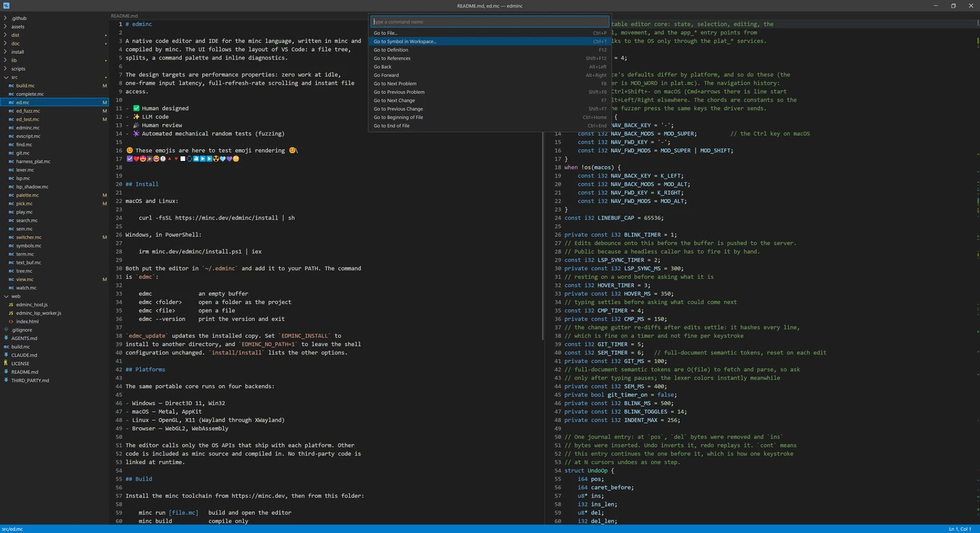This screenshot has width=980, height=533.
Task: Click the mc icon next to view.mc
Action: tap(11, 279)
